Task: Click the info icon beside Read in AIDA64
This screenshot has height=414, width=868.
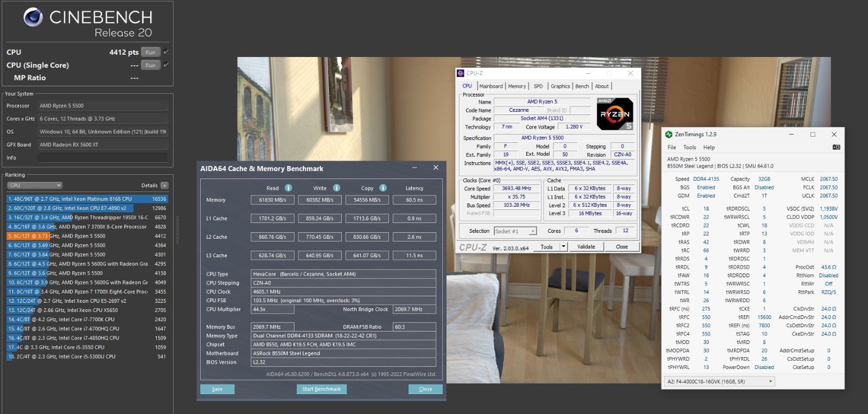Action: point(289,188)
